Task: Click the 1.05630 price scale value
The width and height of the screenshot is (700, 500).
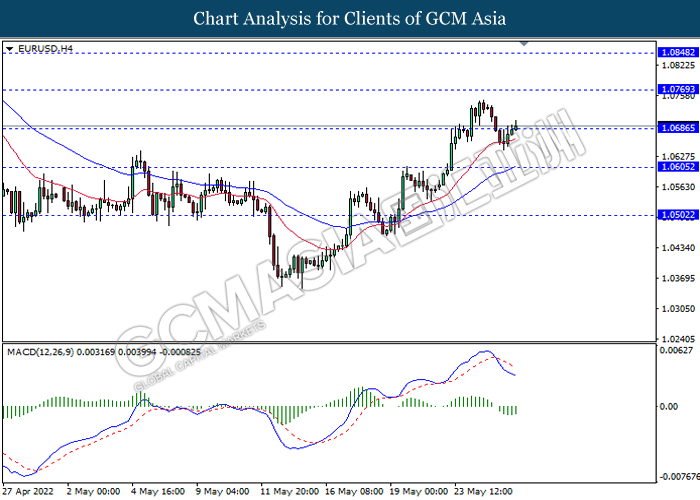Action: (678, 187)
